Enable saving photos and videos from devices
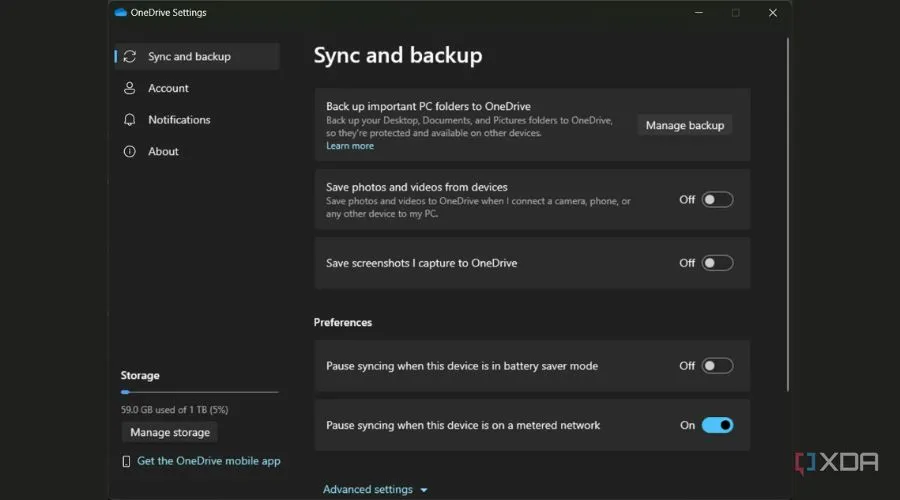 717,199
